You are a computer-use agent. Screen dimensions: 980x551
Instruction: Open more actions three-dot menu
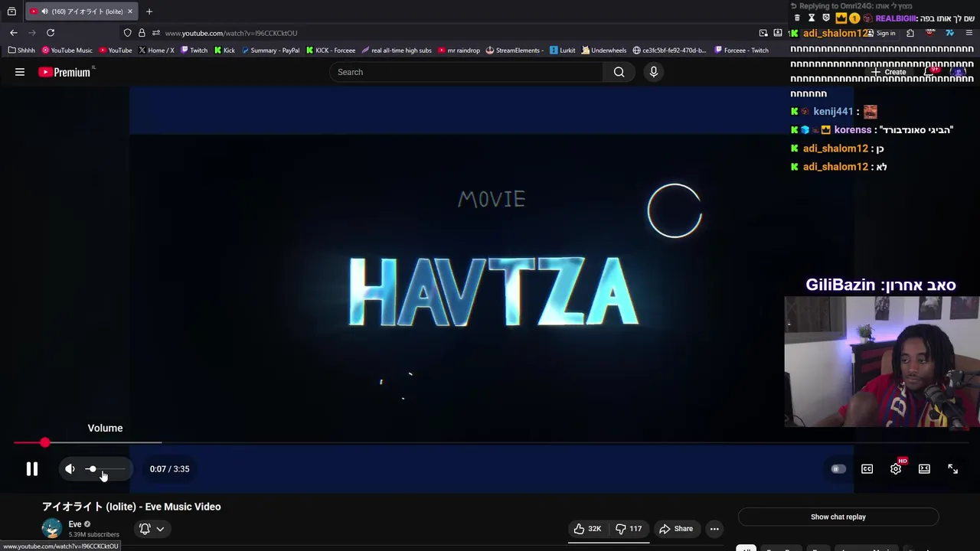click(714, 529)
